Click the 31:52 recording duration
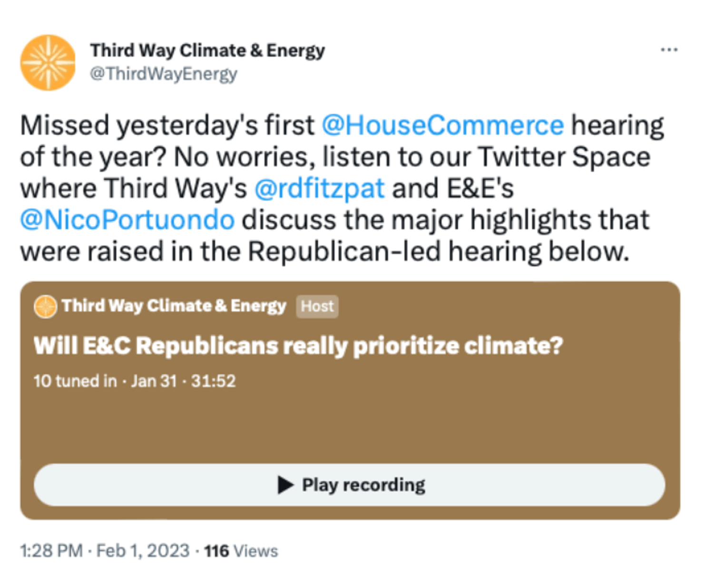 click(213, 381)
